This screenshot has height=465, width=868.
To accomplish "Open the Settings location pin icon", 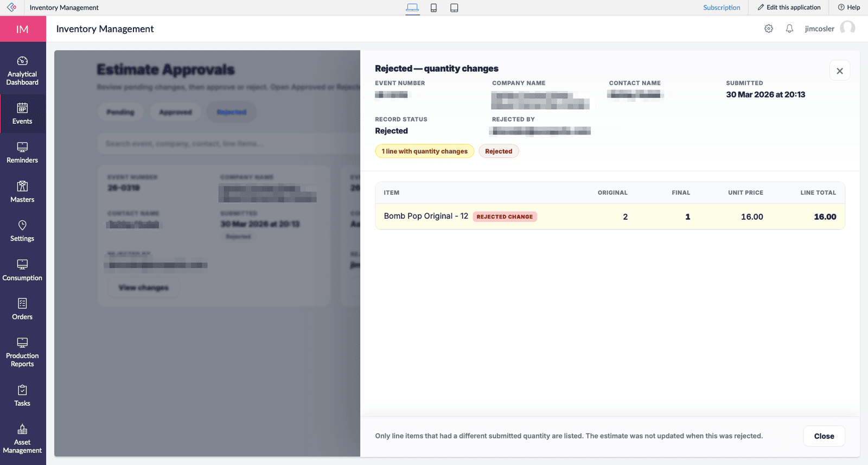I will pos(22,225).
